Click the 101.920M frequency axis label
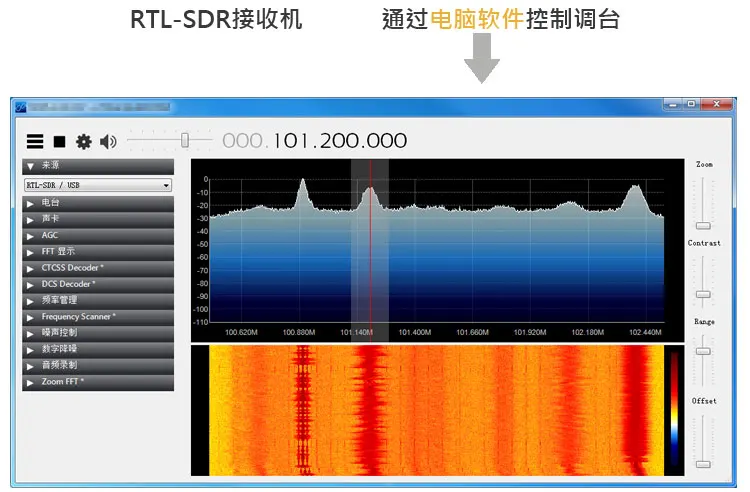 530,332
